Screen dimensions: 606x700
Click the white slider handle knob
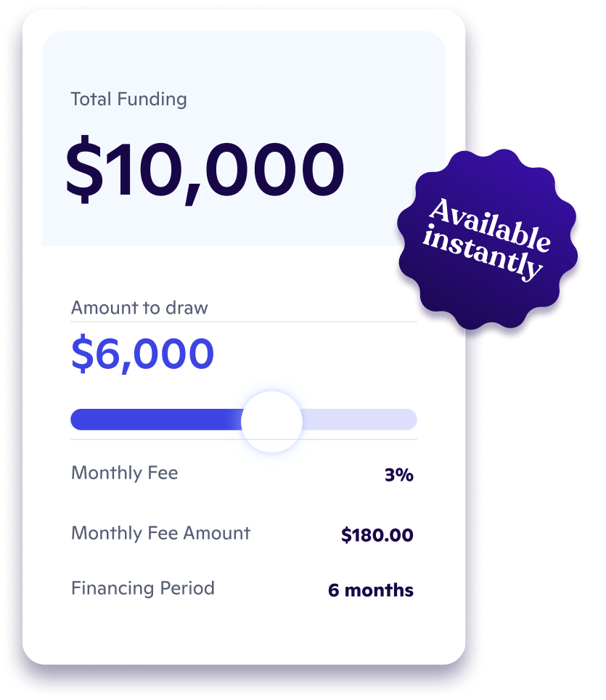tap(271, 420)
